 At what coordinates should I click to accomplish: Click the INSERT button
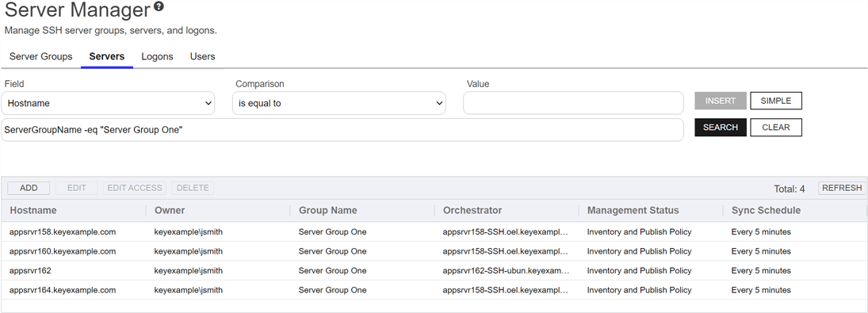[x=721, y=101]
